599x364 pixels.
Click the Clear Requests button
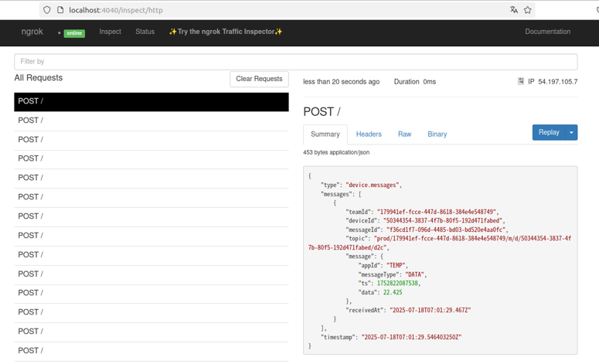(259, 79)
